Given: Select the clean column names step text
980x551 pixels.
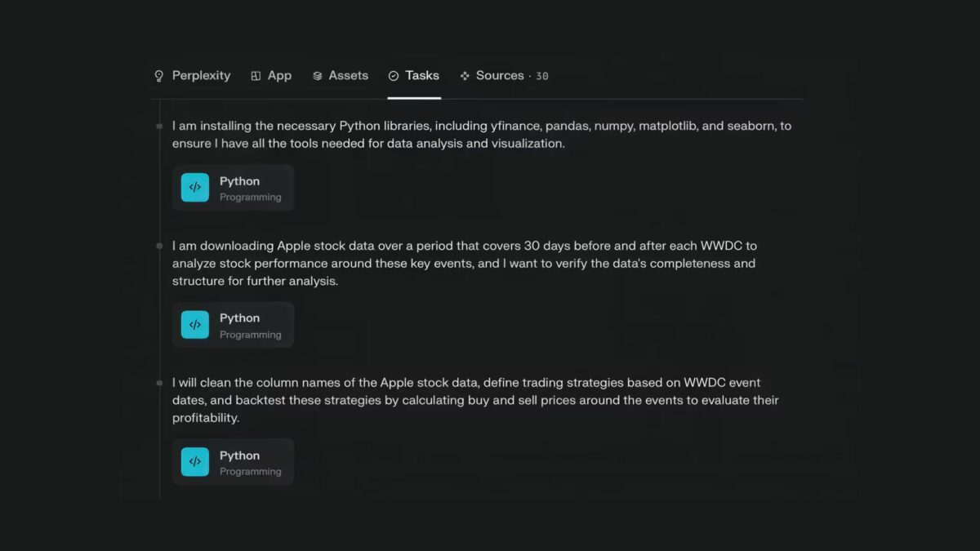Looking at the screenshot, I should [475, 400].
